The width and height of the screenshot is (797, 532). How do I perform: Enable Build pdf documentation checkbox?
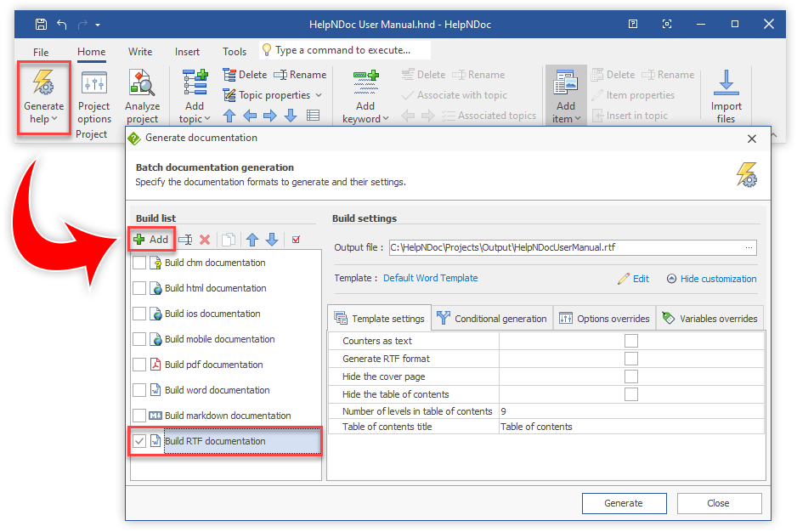(x=139, y=365)
